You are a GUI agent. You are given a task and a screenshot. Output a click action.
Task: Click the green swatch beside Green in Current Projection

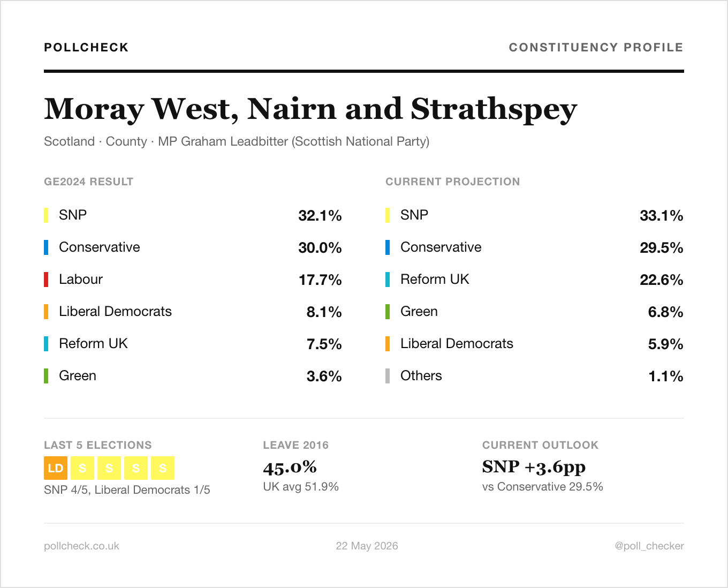pyautogui.click(x=388, y=312)
